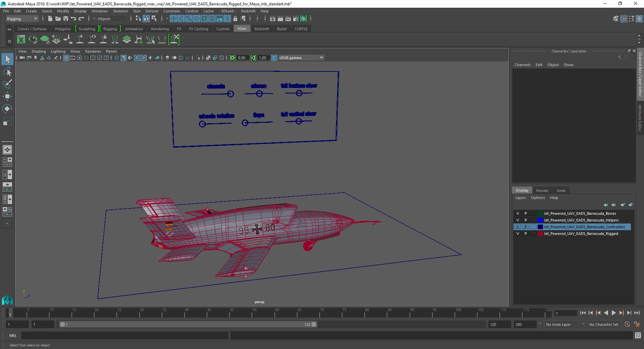Switch to the Render layer tab
The width and height of the screenshot is (644, 349).
(542, 191)
